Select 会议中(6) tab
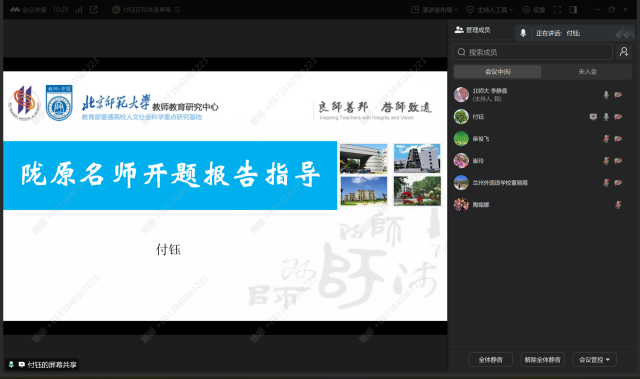The width and height of the screenshot is (640, 379). 498,71
